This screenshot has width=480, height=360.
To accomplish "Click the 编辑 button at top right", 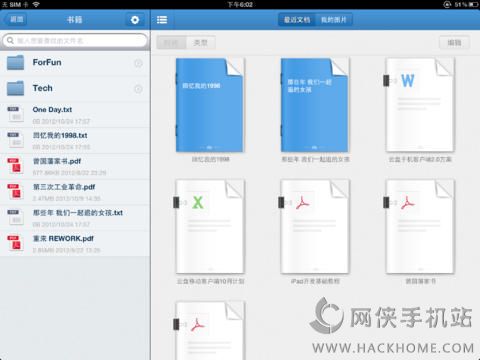I will click(454, 43).
